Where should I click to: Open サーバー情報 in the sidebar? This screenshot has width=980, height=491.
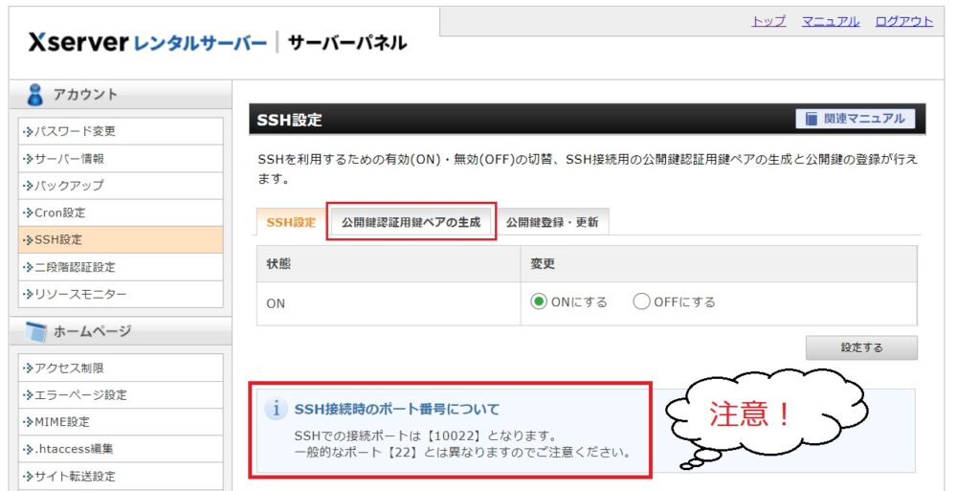tap(121, 159)
